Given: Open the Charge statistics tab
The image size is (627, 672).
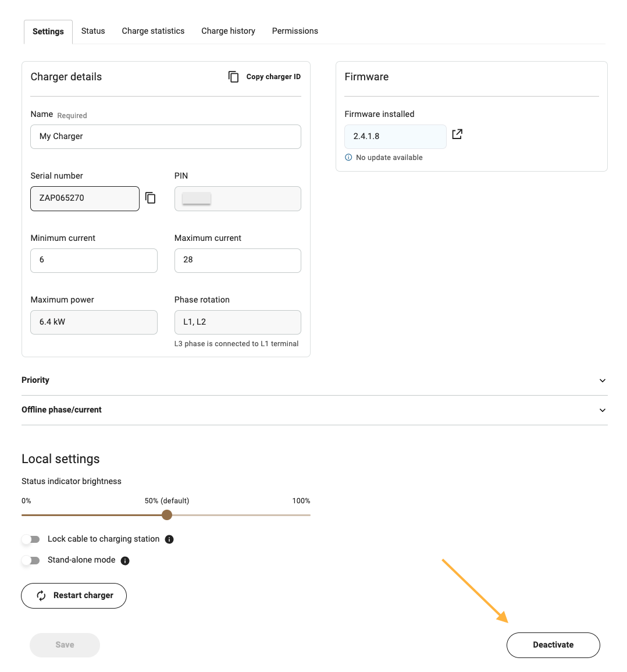Looking at the screenshot, I should (x=153, y=31).
